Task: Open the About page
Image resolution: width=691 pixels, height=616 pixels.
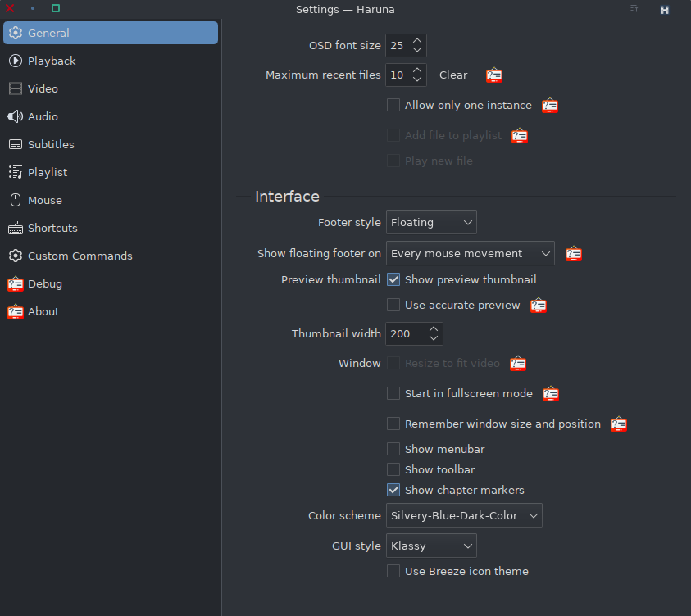Action: [43, 311]
